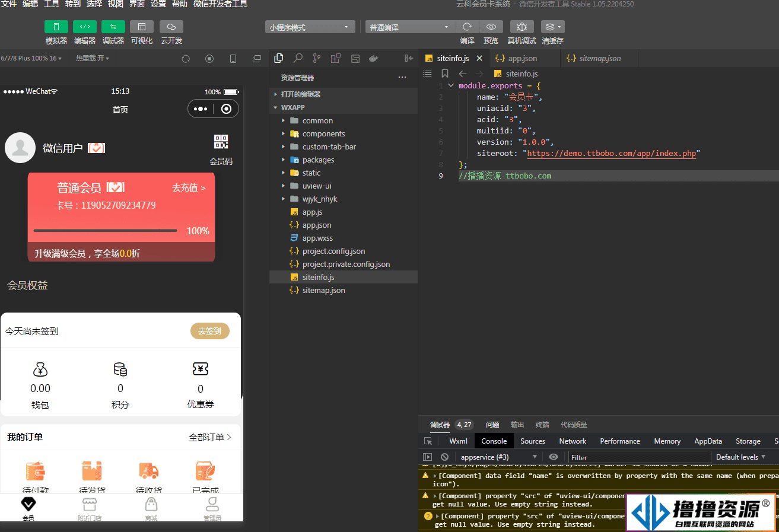This screenshot has width=779, height=532.
Task: Switch to the AppData devtools tab
Action: click(x=708, y=441)
